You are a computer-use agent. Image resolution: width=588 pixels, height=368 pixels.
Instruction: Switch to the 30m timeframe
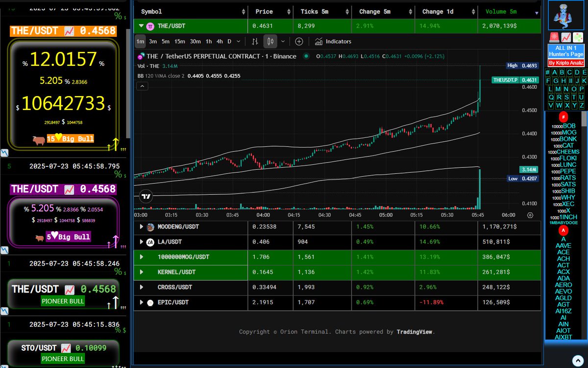tap(196, 42)
